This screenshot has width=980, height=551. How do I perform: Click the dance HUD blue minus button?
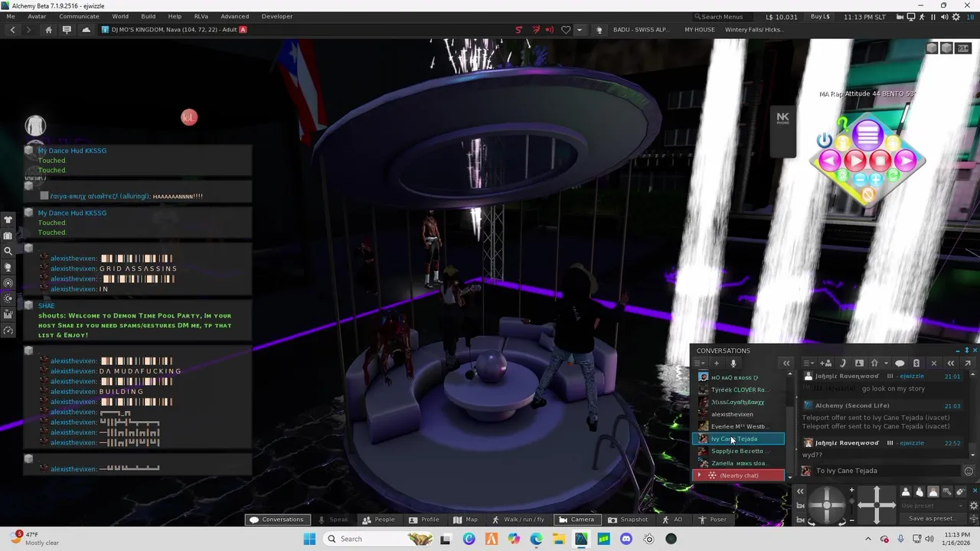tap(860, 179)
